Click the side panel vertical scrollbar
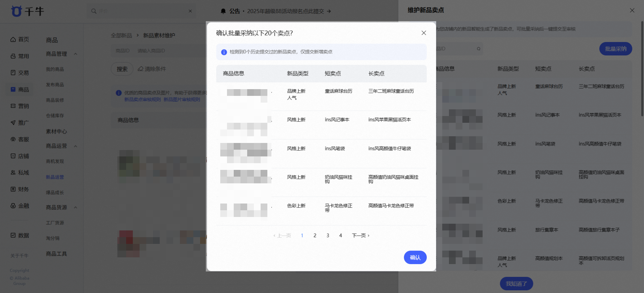The height and width of the screenshot is (293, 644). pos(642,69)
